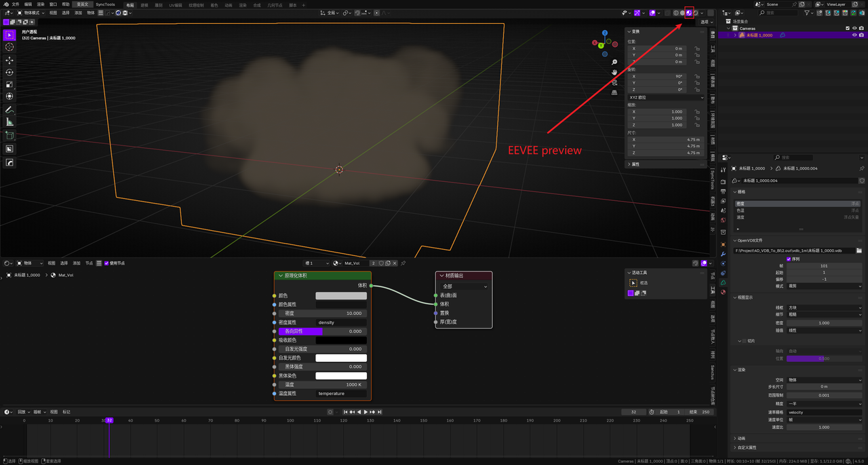Open the 模式 裁剪 dropdown
The image size is (868, 465).
click(824, 286)
